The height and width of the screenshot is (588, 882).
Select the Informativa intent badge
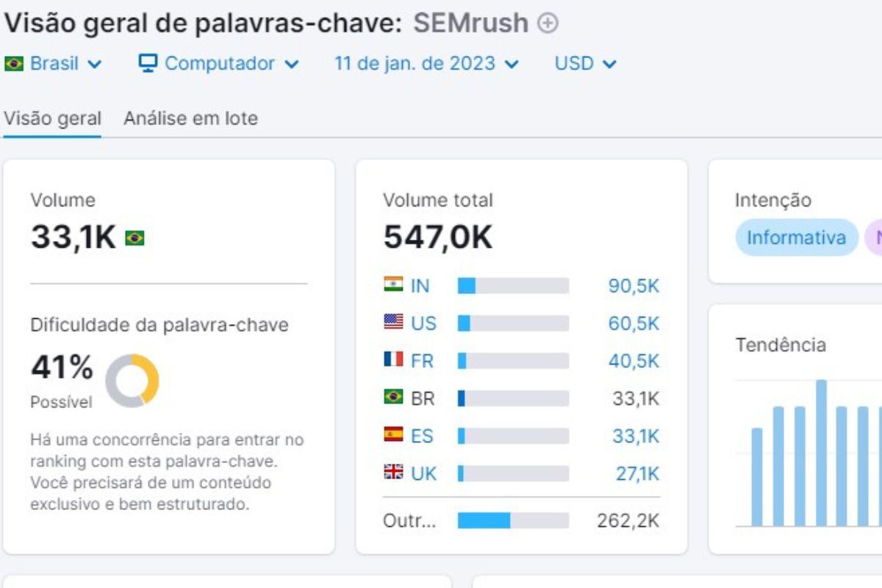pyautogui.click(x=796, y=237)
